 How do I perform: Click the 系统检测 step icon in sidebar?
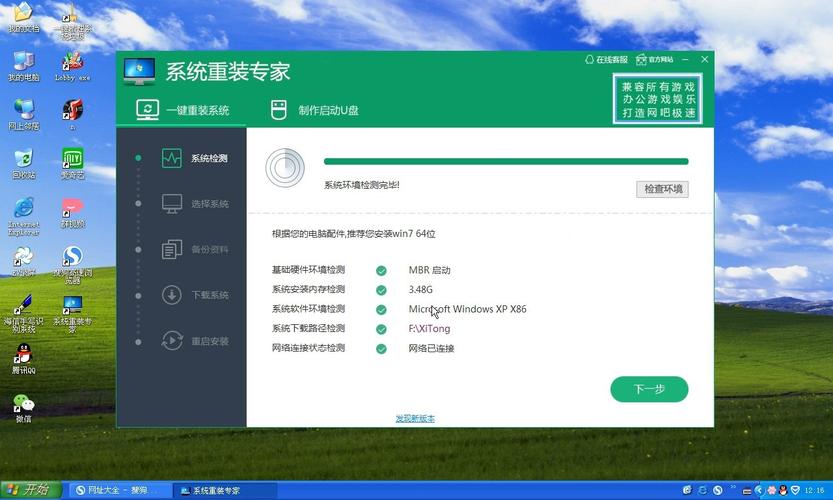(x=172, y=158)
